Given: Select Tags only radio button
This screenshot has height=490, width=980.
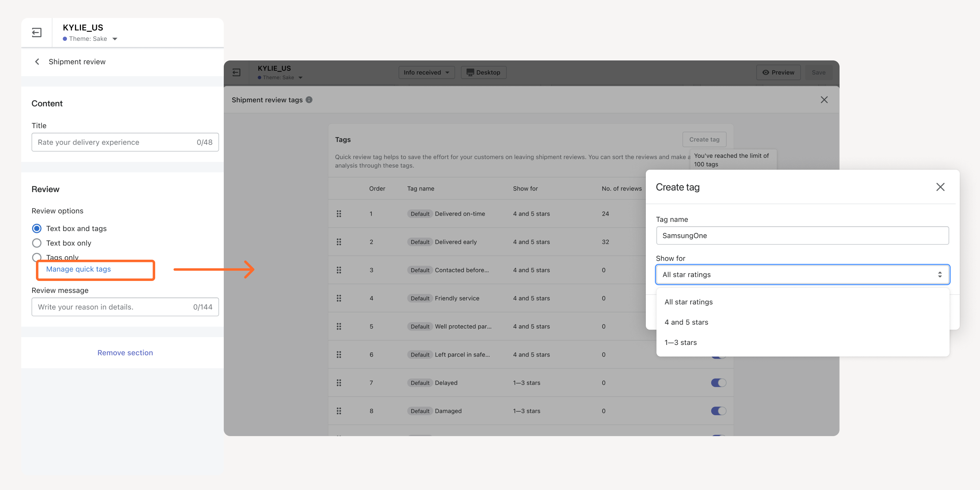Looking at the screenshot, I should (37, 257).
